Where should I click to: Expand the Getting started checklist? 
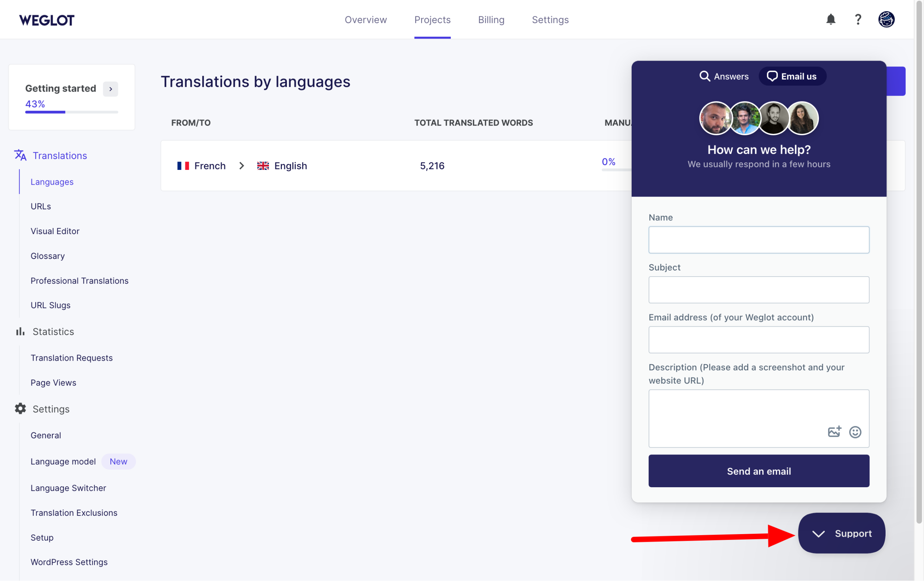pyautogui.click(x=110, y=89)
